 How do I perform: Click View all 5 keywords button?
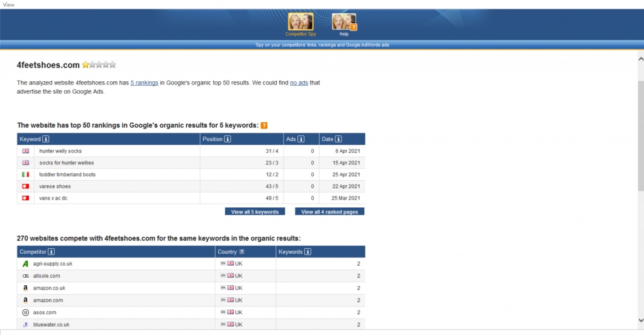tap(255, 212)
